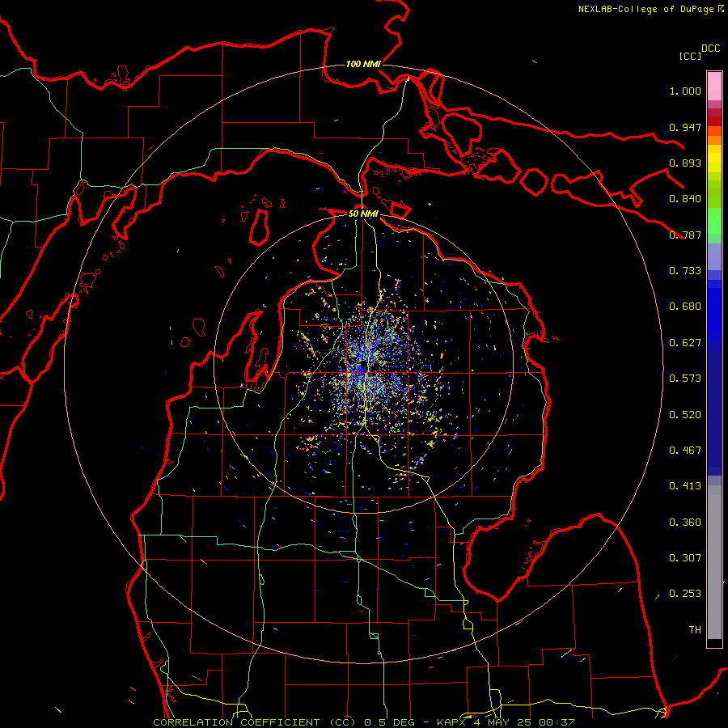Image resolution: width=728 pixels, height=728 pixels.
Task: Pick the pink segment of the color bar
Action: pyautogui.click(x=714, y=86)
